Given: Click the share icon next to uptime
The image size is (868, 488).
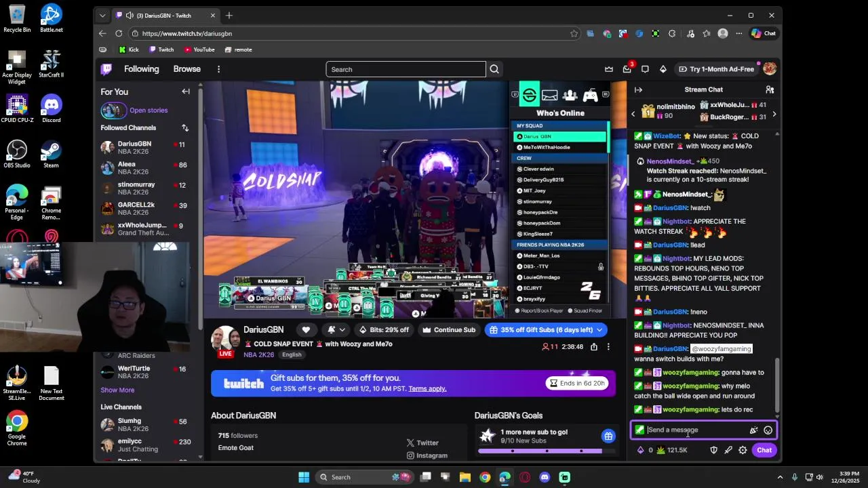Looking at the screenshot, I should 594,346.
